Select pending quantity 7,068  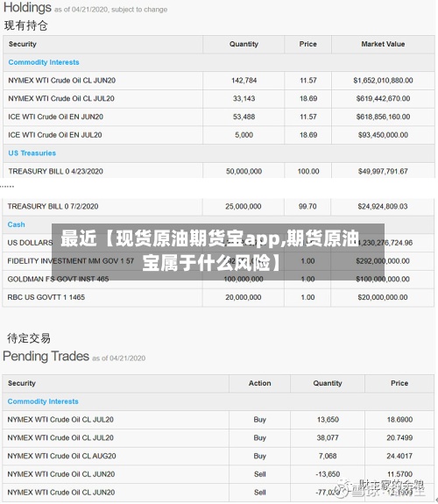point(328,456)
